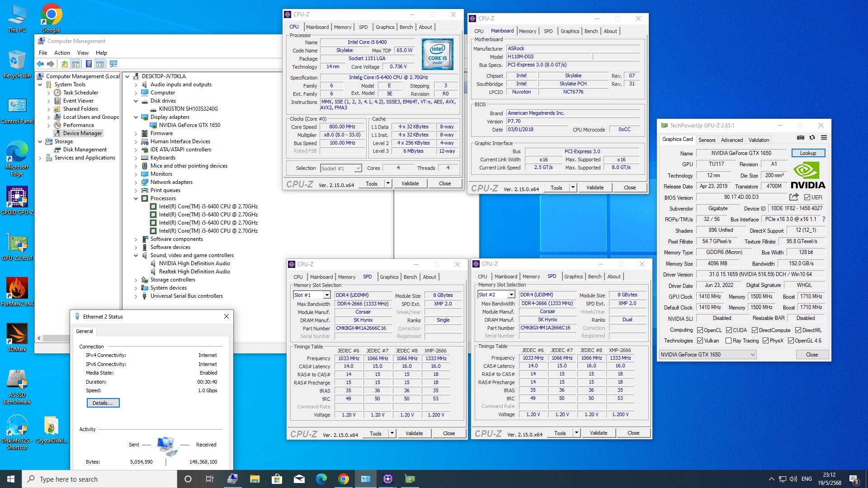Click the Windows search box in taskbar
868x488 pixels.
(99, 479)
